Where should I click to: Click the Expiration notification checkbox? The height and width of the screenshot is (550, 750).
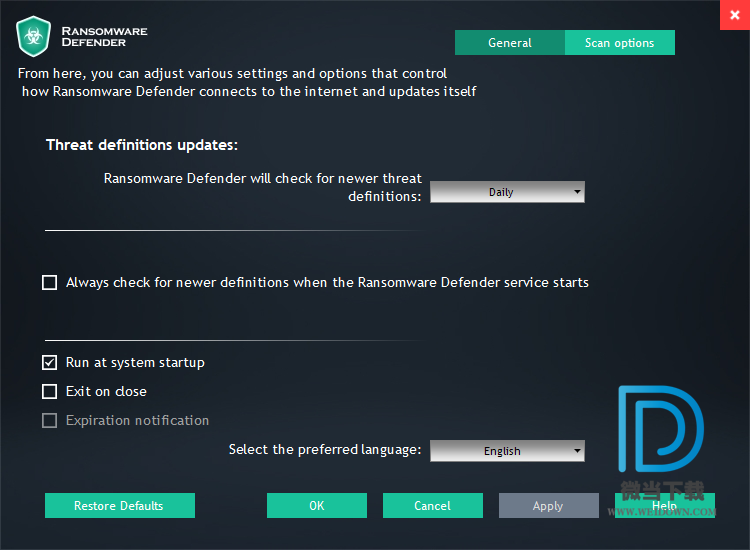pos(49,420)
